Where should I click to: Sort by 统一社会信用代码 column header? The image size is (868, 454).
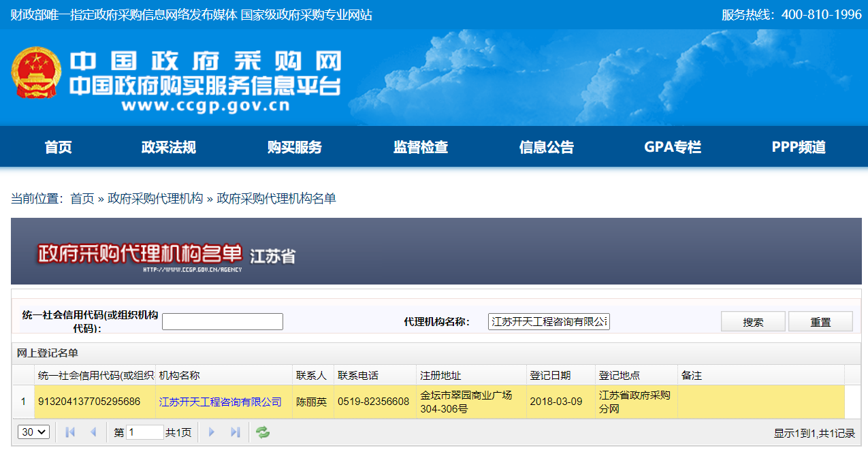click(x=95, y=376)
